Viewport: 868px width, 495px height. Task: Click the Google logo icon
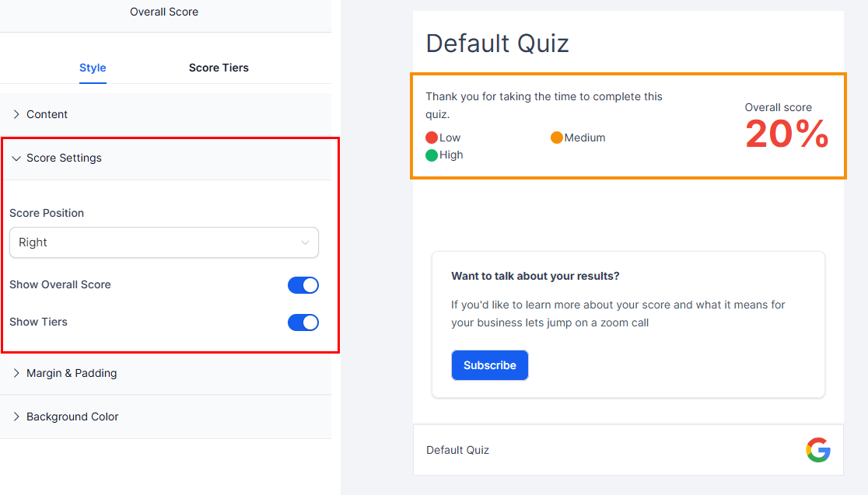point(818,450)
